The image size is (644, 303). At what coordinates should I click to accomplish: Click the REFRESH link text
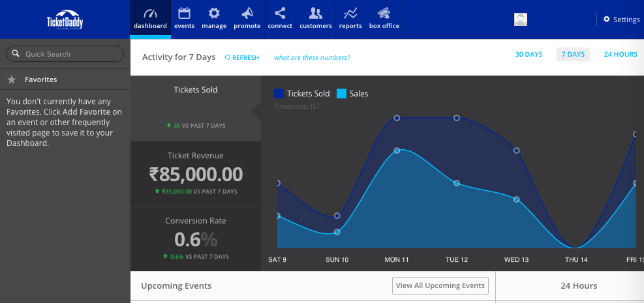tap(245, 58)
